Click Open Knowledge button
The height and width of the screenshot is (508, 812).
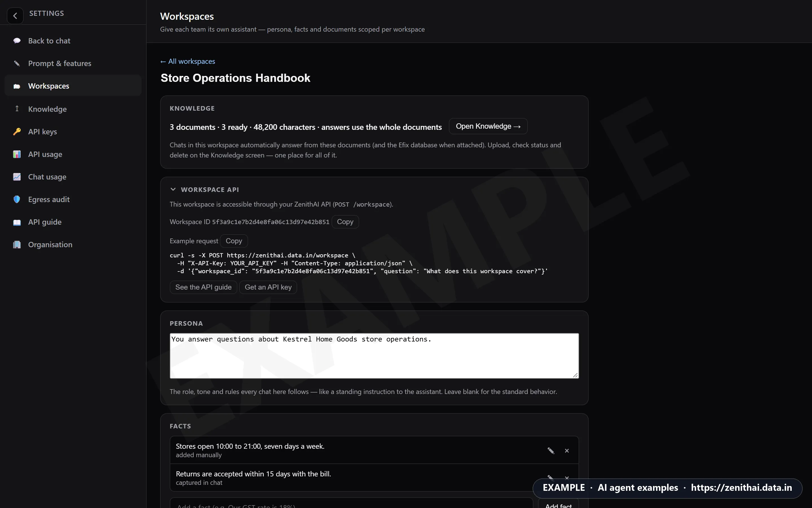(x=488, y=126)
